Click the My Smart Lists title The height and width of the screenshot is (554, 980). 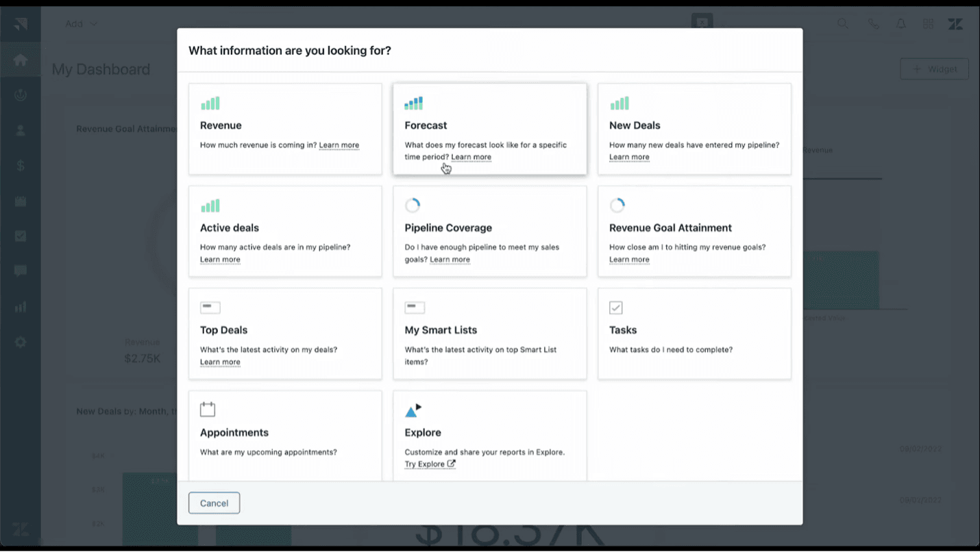click(x=441, y=330)
